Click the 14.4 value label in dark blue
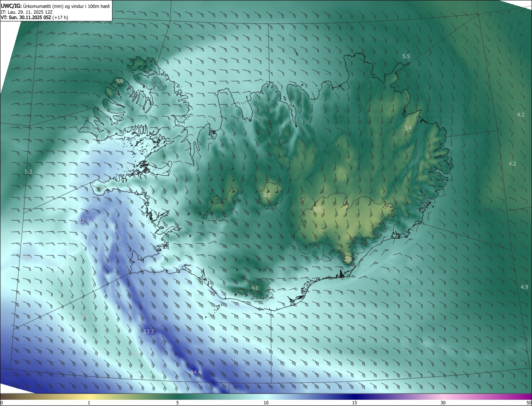 click(x=196, y=372)
